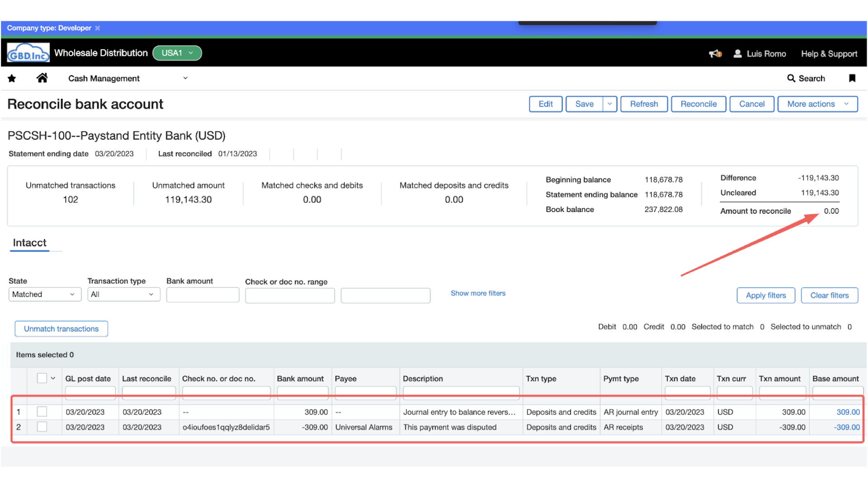Click the second Check or doc no. range field

click(385, 296)
